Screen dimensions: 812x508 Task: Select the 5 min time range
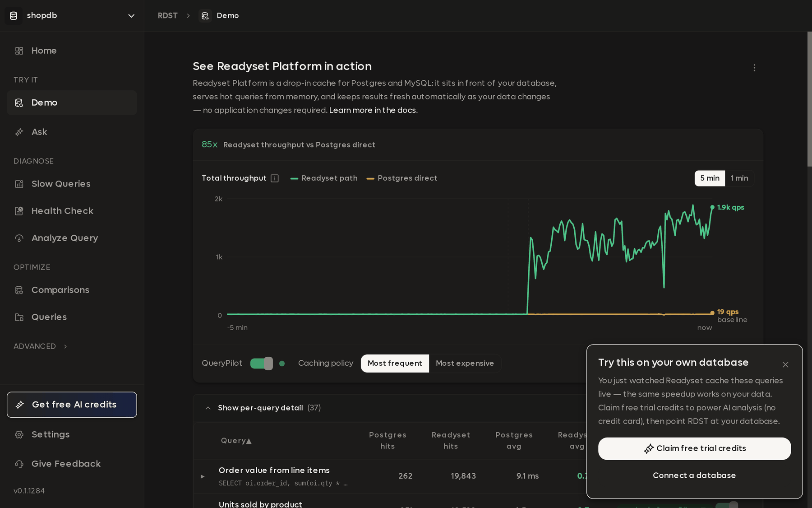pos(710,178)
